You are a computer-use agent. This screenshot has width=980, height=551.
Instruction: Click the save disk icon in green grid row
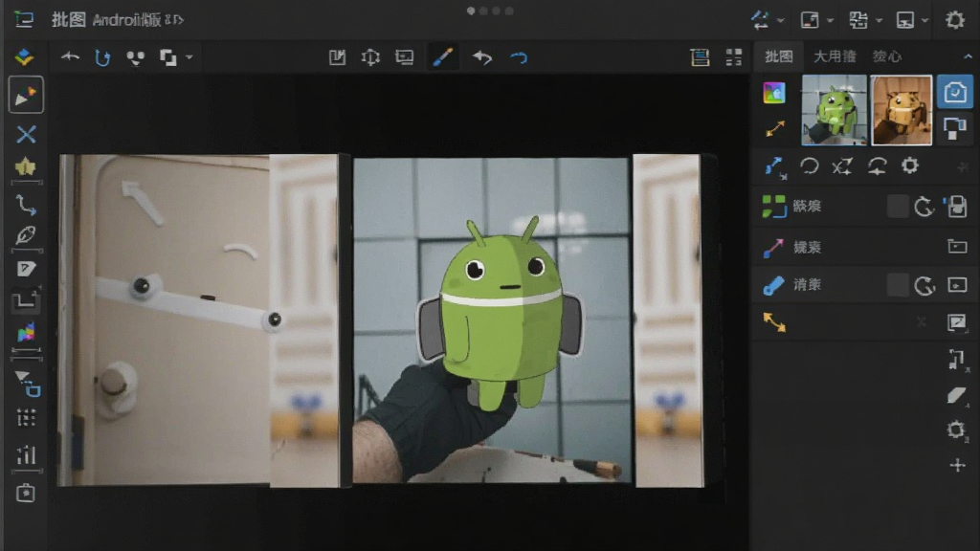956,207
